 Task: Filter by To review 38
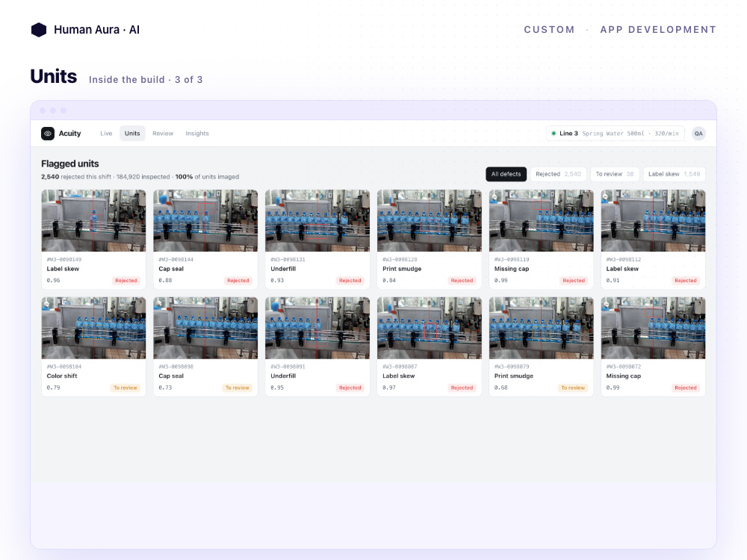tap(615, 174)
